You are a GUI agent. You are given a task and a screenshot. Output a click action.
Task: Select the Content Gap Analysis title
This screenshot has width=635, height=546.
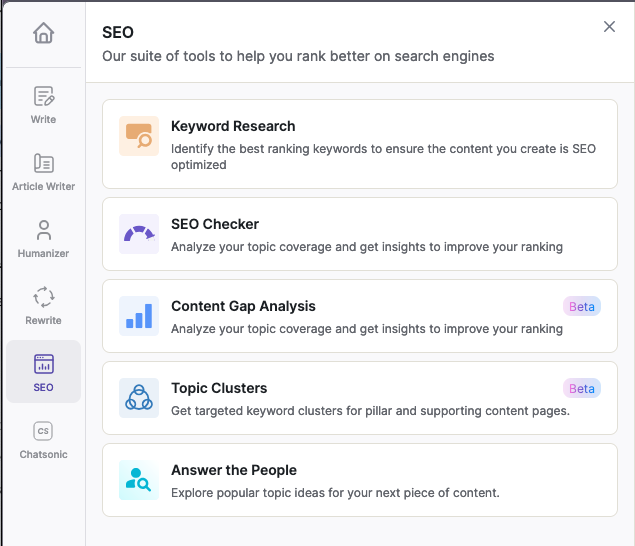pos(243,306)
